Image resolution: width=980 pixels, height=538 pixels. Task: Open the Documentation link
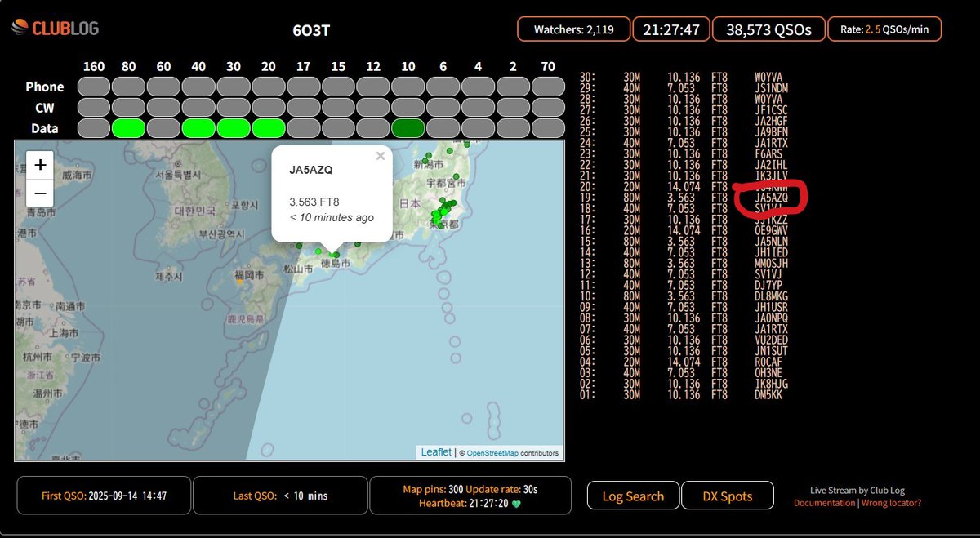tap(824, 503)
